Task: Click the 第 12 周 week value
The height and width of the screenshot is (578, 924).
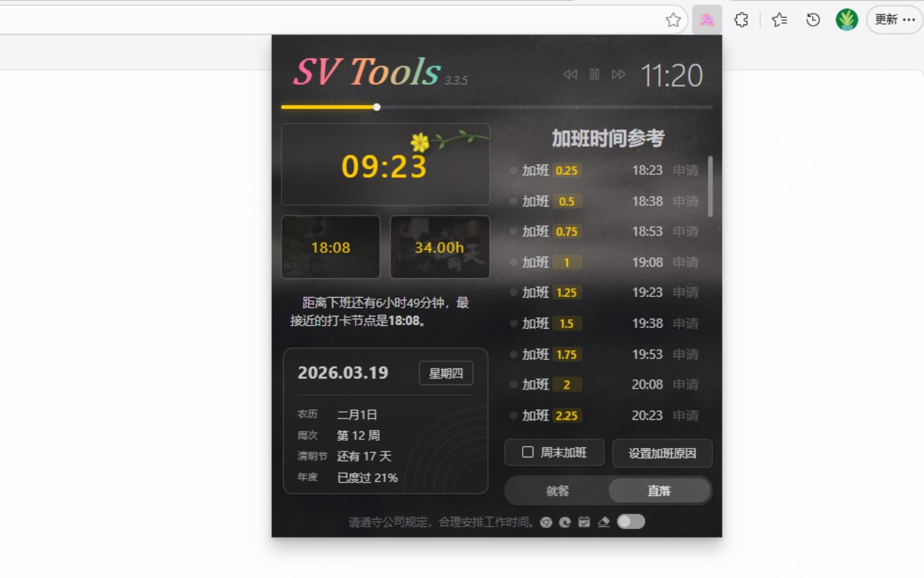Action: coord(359,436)
